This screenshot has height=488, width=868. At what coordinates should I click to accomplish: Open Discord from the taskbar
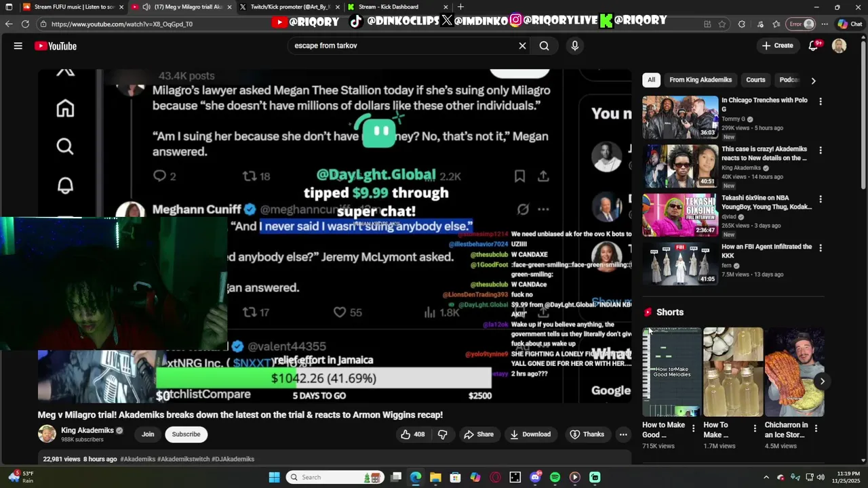[535, 477]
